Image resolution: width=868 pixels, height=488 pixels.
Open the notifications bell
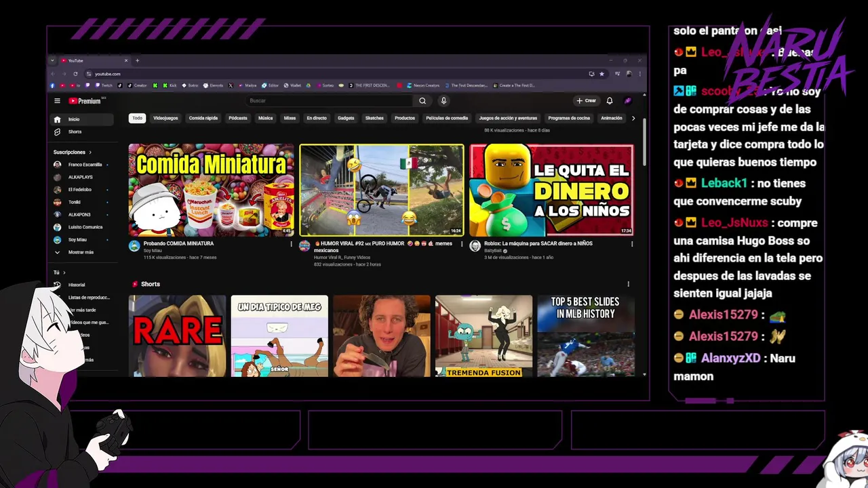coord(610,101)
